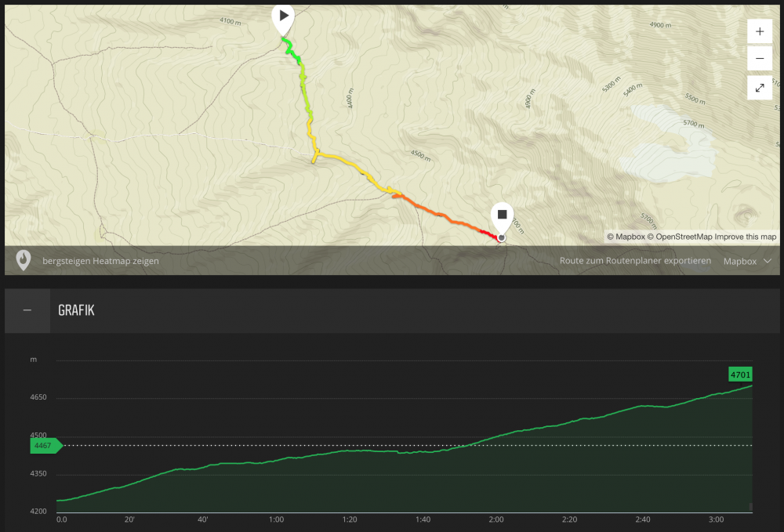Click 'Route zum Routenplaner exportieren' link
This screenshot has height=532, width=784.
click(635, 261)
